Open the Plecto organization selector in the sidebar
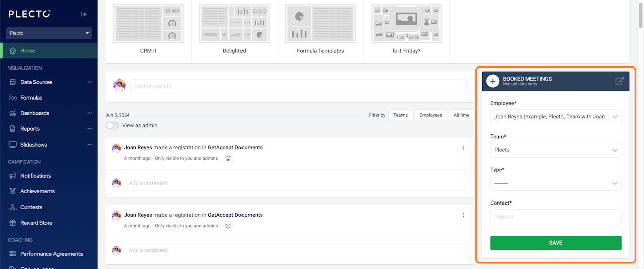 point(49,33)
